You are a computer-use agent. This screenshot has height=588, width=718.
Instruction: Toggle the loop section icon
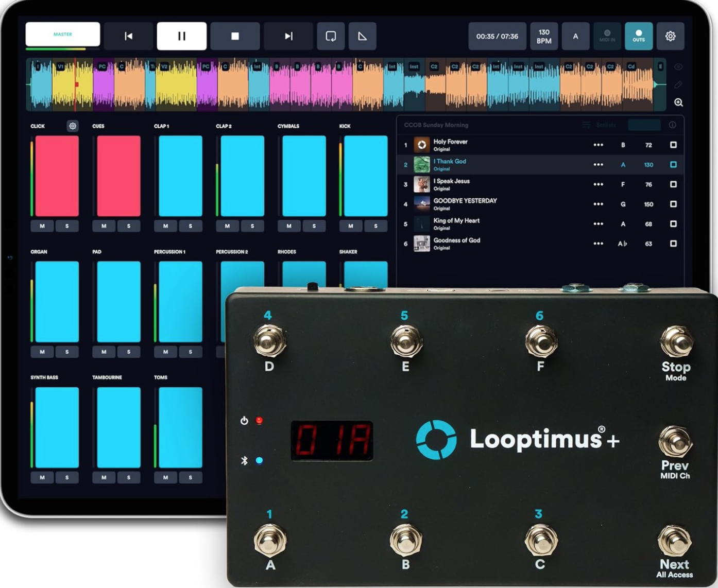point(331,36)
